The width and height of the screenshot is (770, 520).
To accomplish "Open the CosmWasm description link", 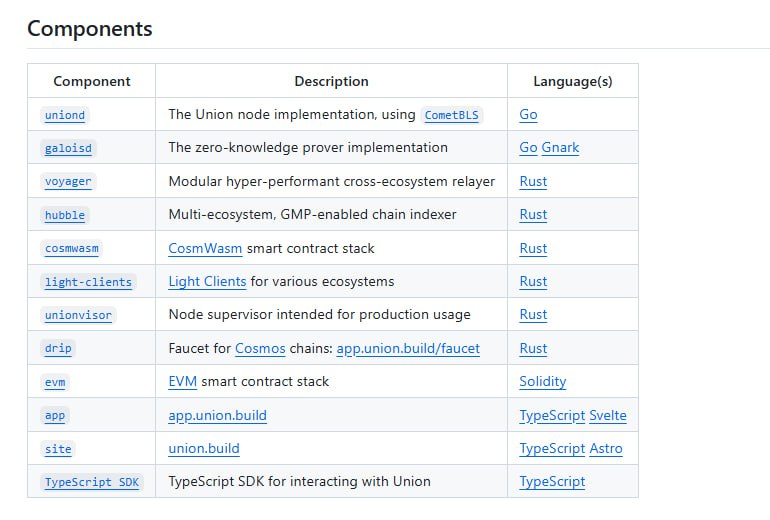I will 205,248.
